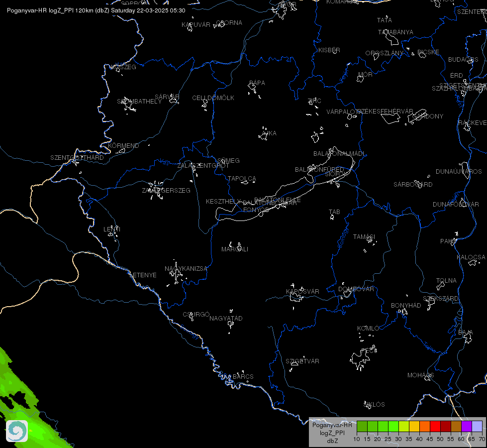Click the OROSZLÁNY town label
The height and width of the screenshot is (448, 487).
[x=385, y=53]
